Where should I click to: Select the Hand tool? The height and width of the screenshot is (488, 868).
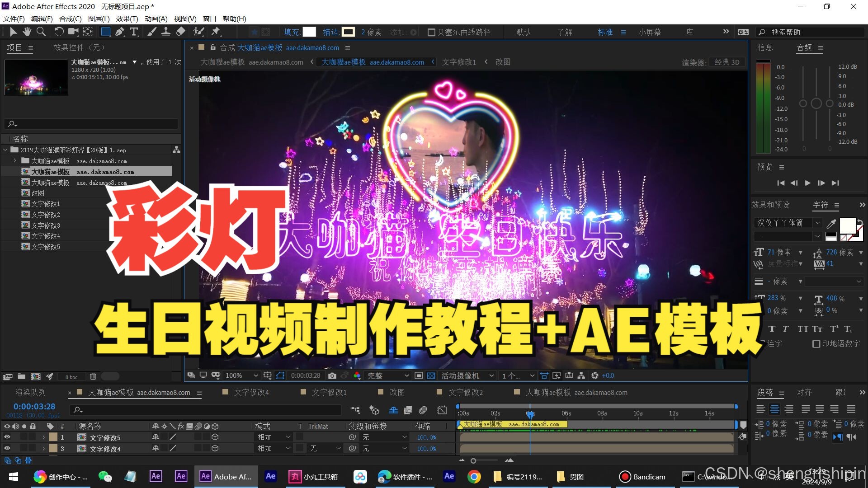(27, 32)
